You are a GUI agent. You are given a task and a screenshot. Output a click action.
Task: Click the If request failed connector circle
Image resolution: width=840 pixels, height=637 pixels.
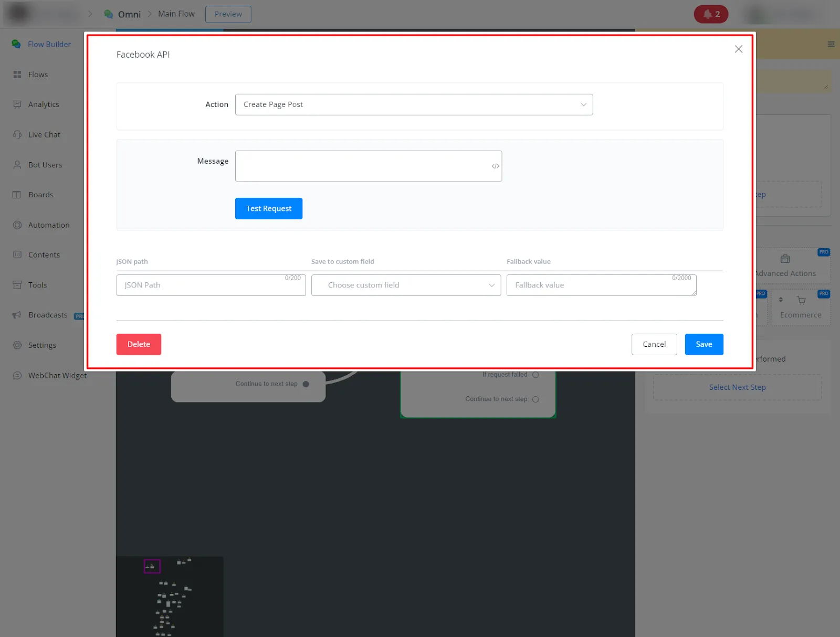pos(535,375)
